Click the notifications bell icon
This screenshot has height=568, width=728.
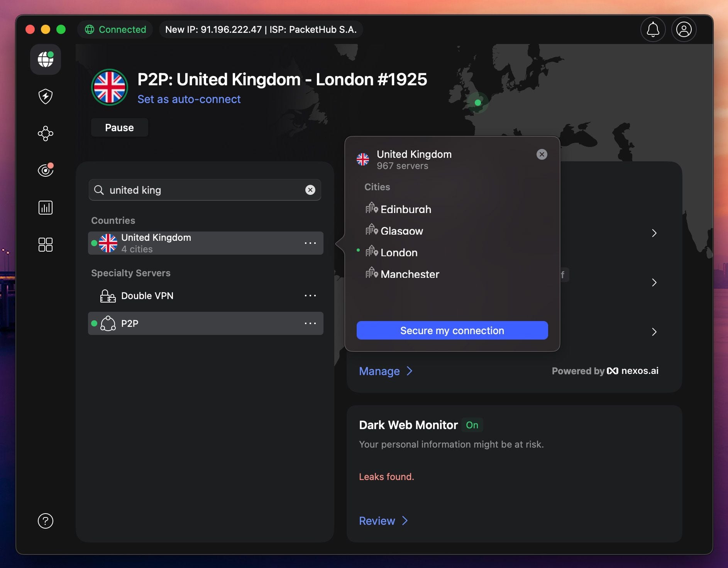pyautogui.click(x=653, y=29)
